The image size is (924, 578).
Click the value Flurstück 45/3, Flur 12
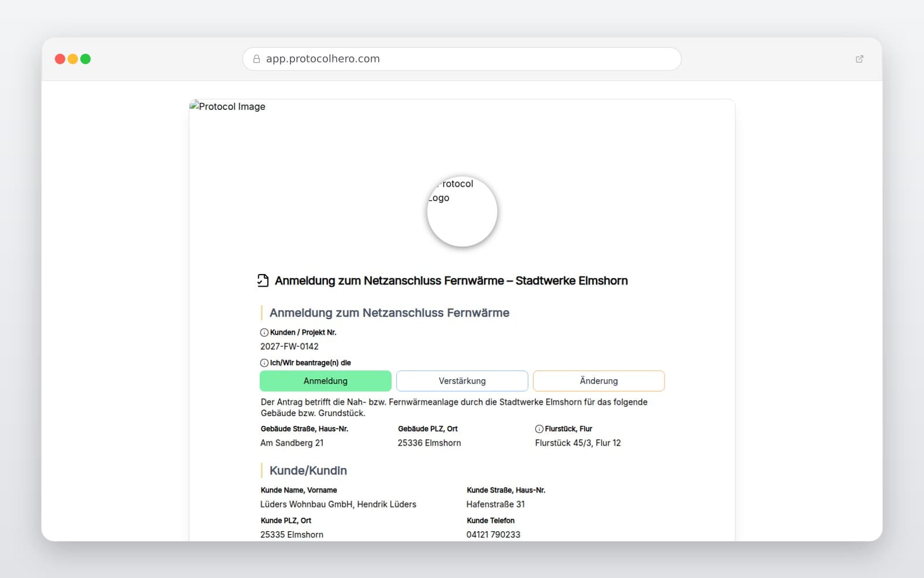click(x=578, y=443)
